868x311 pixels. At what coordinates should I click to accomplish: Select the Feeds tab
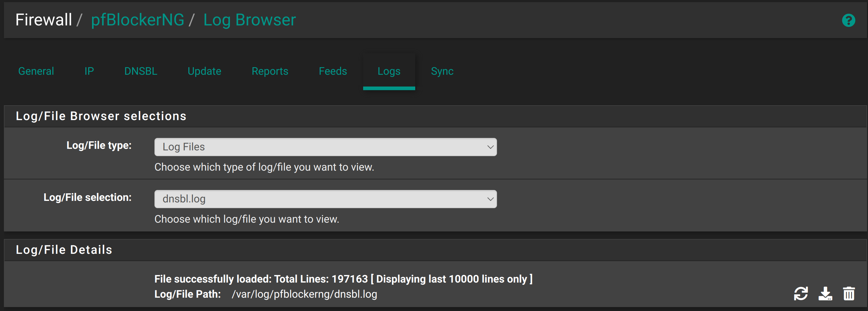333,71
